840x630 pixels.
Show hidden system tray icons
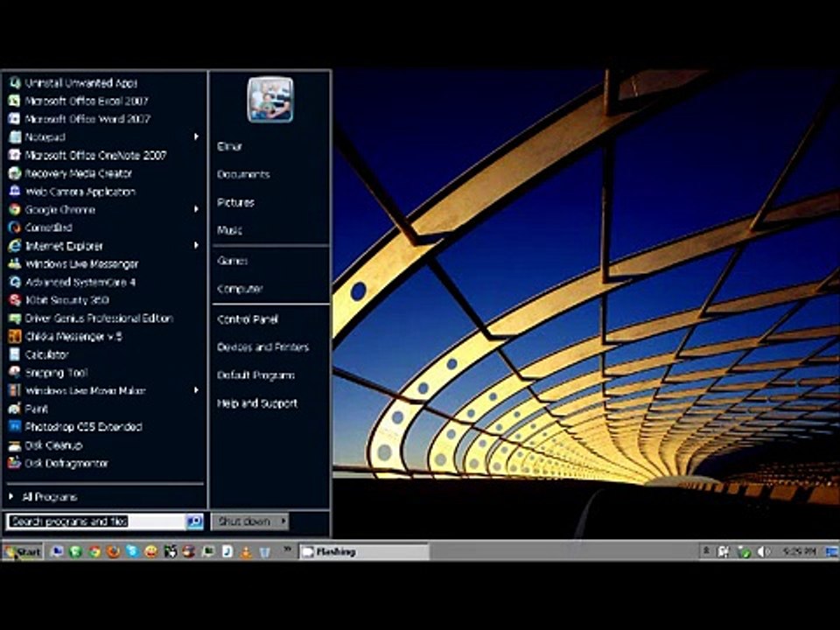[706, 550]
